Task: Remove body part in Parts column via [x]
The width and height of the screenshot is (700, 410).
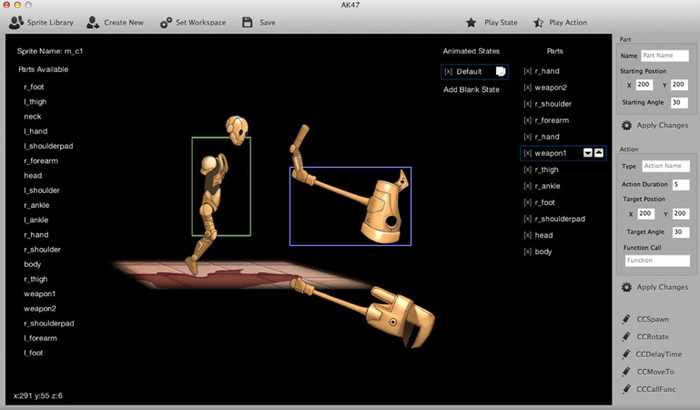Action: click(x=528, y=252)
